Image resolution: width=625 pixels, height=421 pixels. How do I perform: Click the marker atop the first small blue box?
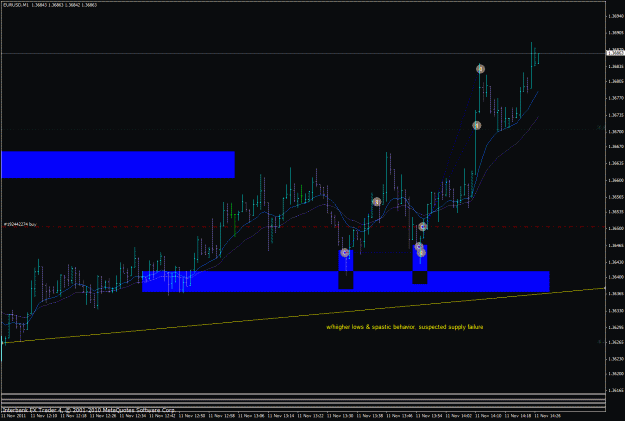coord(345,252)
